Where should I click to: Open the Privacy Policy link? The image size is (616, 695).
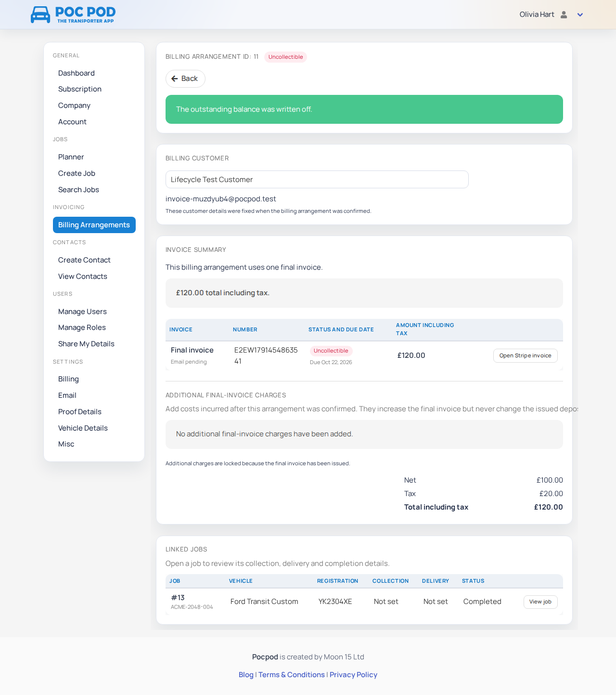coord(353,675)
